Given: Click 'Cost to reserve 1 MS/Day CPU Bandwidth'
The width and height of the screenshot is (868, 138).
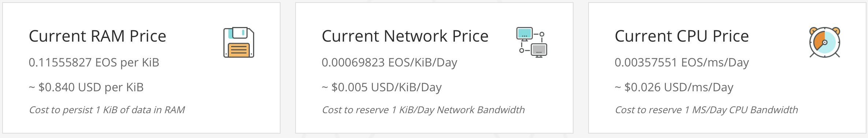Looking at the screenshot, I should click(x=706, y=110).
